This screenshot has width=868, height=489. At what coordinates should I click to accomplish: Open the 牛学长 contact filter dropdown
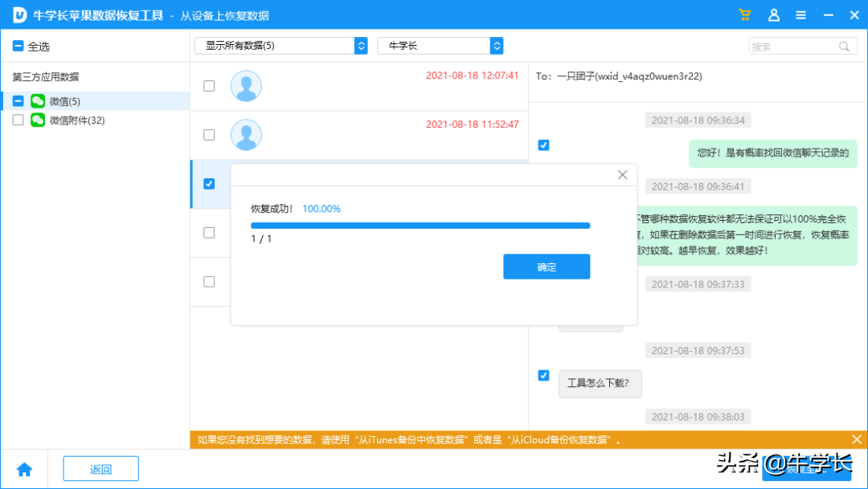(440, 46)
